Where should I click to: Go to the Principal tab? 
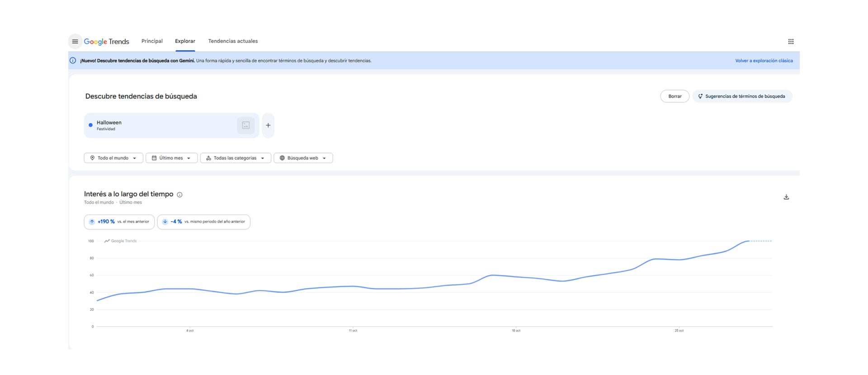(x=152, y=41)
